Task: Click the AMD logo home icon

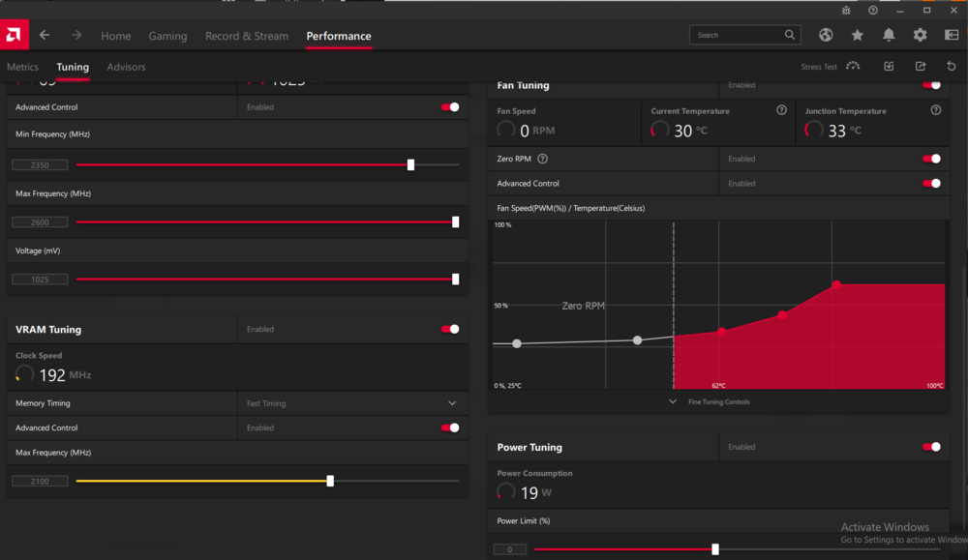Action: point(15,35)
